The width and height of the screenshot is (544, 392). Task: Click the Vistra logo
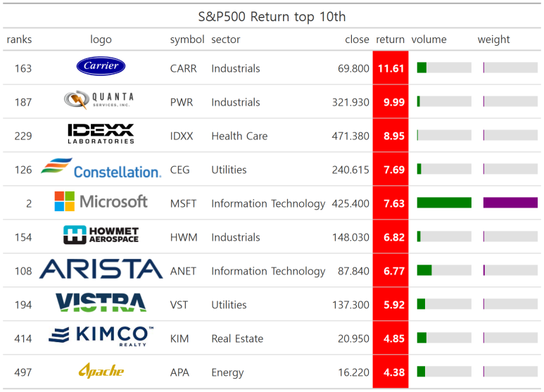point(101,302)
